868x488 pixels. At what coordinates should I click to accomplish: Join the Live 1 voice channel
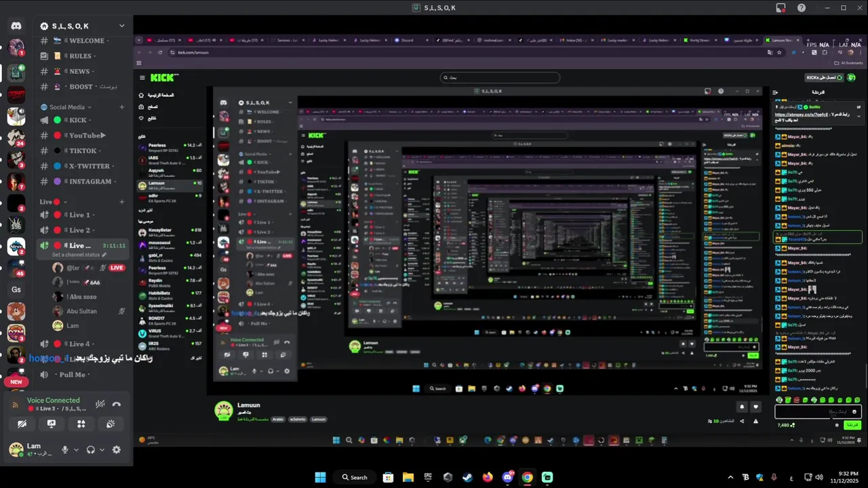pos(83,215)
